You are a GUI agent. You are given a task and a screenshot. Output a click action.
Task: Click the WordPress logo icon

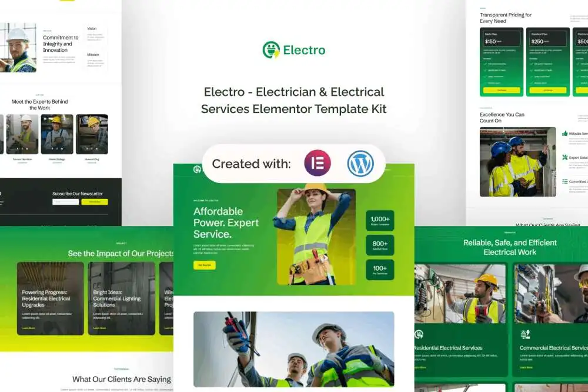360,164
